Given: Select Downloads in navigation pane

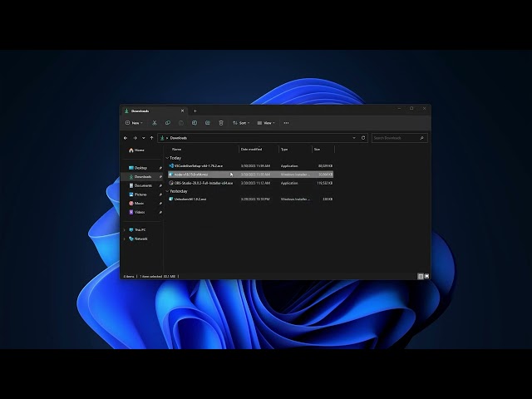Looking at the screenshot, I should pyautogui.click(x=142, y=177).
